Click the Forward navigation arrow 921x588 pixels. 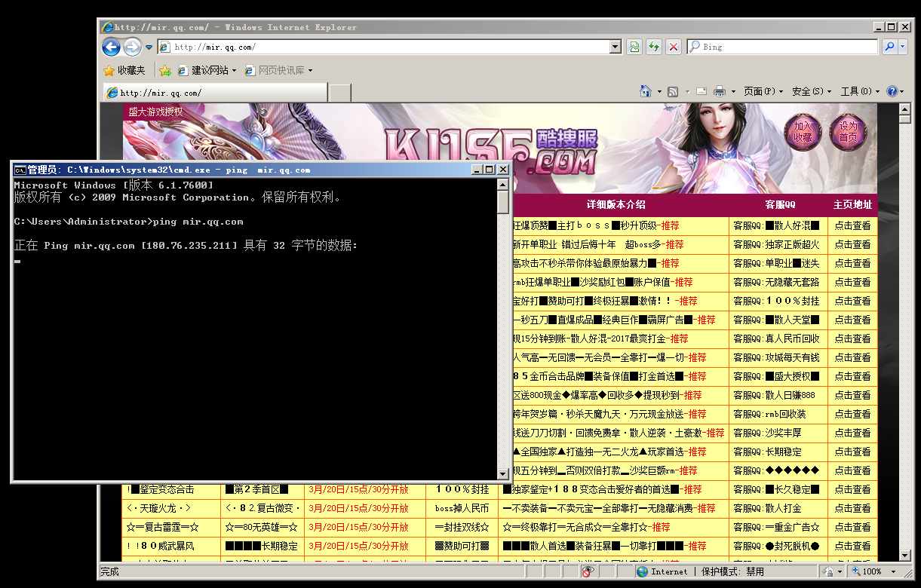click(x=132, y=47)
